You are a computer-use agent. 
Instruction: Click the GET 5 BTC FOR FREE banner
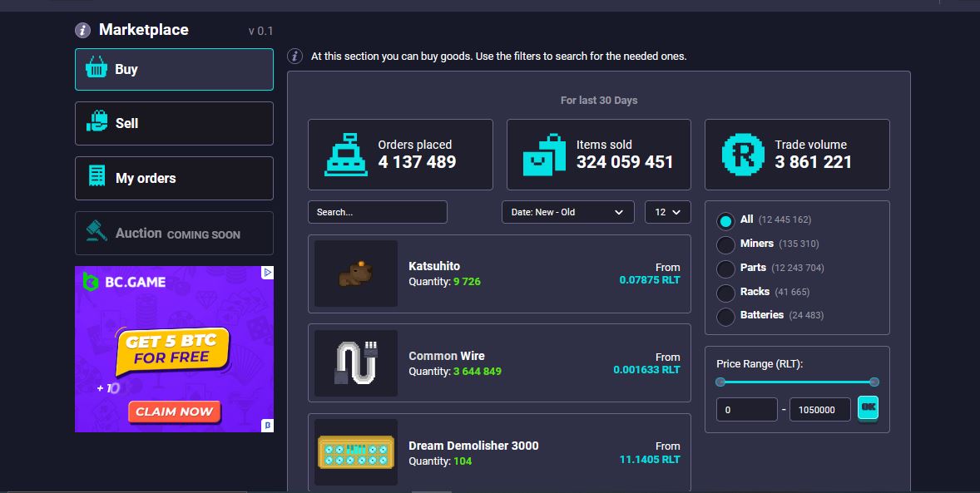pos(171,350)
